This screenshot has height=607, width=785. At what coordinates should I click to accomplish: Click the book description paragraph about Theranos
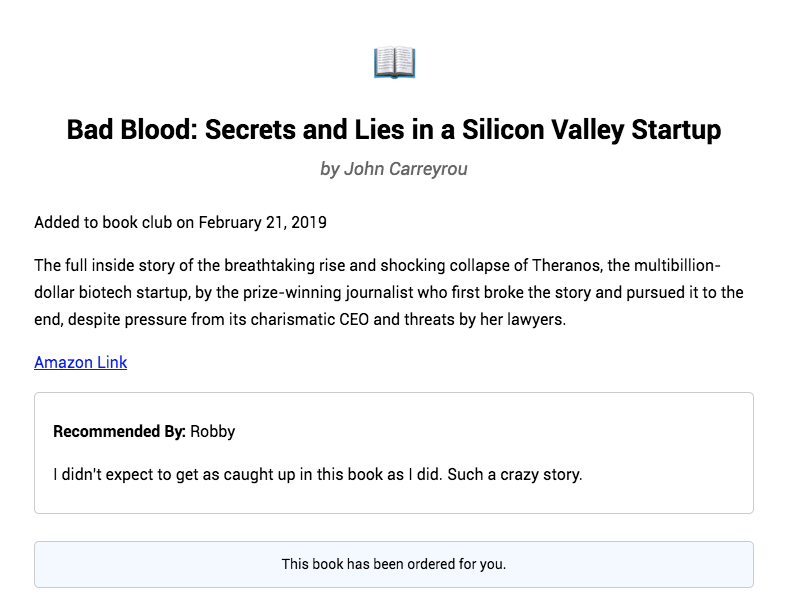pyautogui.click(x=389, y=292)
